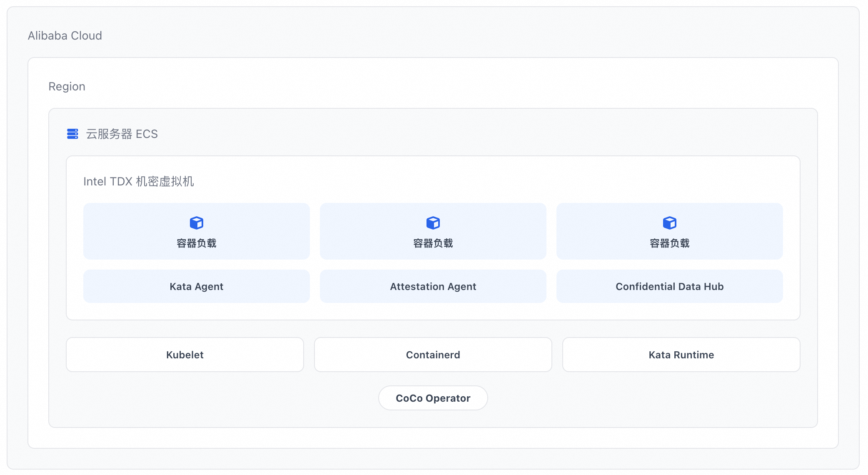Screen dimensions: 868x475
Task: Select the Attestation Agent block
Action: pos(433,286)
